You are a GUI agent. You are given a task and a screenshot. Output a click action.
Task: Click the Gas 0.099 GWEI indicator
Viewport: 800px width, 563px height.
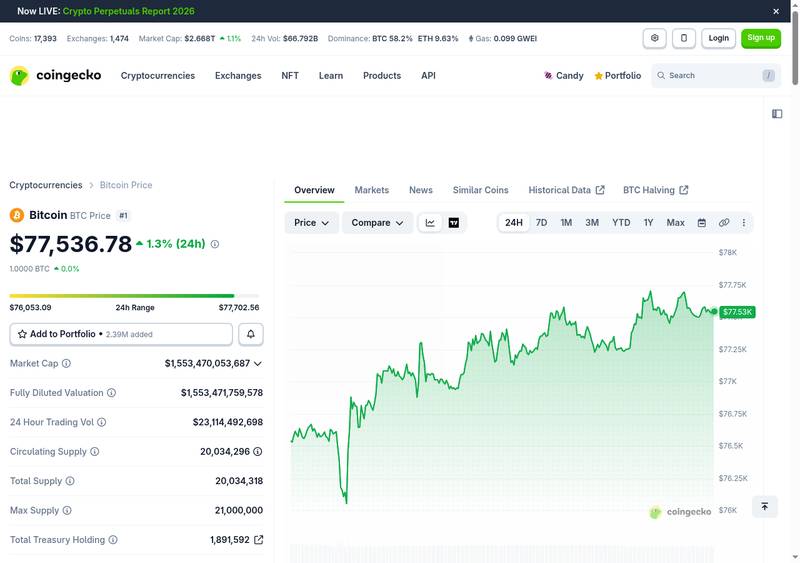[x=503, y=38]
